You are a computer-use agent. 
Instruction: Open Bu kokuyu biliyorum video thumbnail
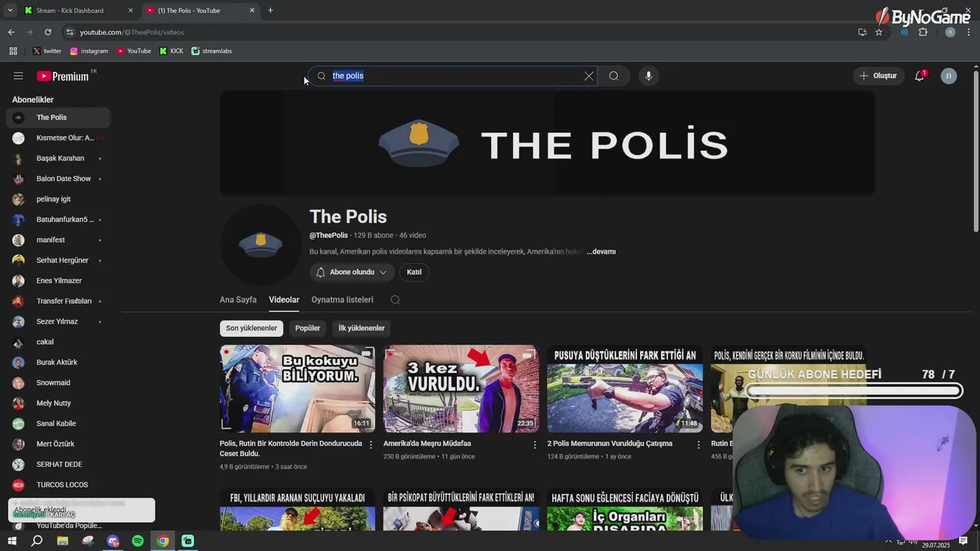pos(297,389)
